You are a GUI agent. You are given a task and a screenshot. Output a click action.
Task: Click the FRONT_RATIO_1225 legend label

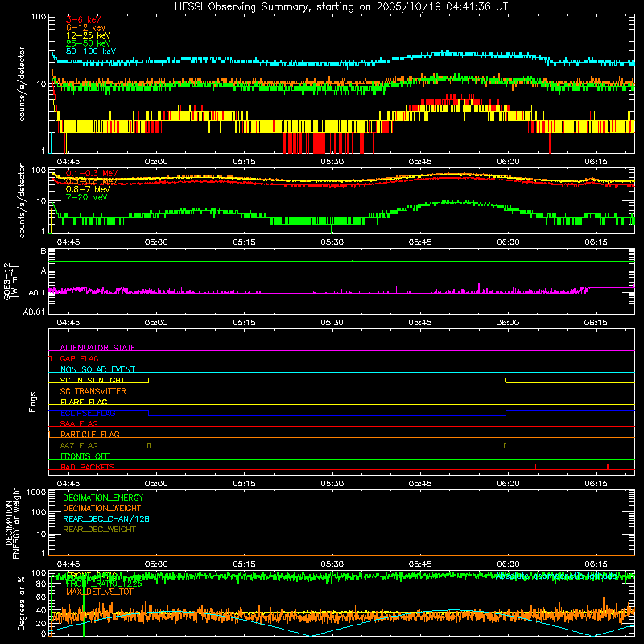(104, 584)
